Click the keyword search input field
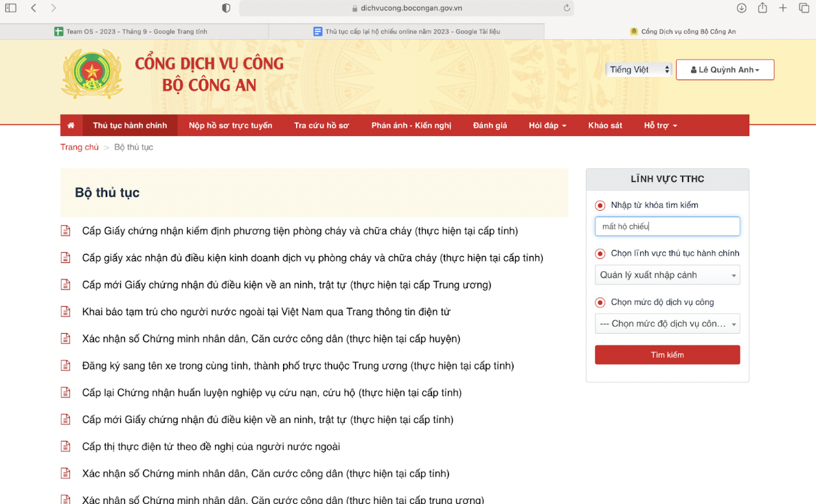The width and height of the screenshot is (816, 504). 667,227
